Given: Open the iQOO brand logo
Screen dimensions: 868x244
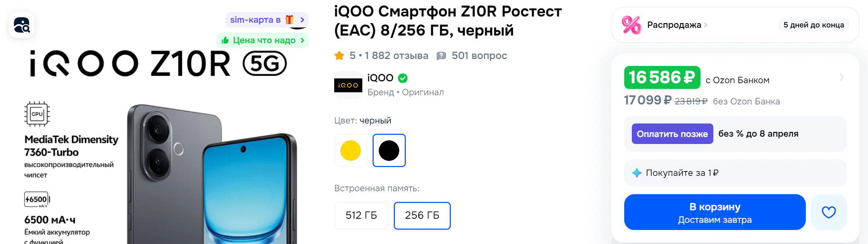Looking at the screenshot, I should (x=348, y=85).
